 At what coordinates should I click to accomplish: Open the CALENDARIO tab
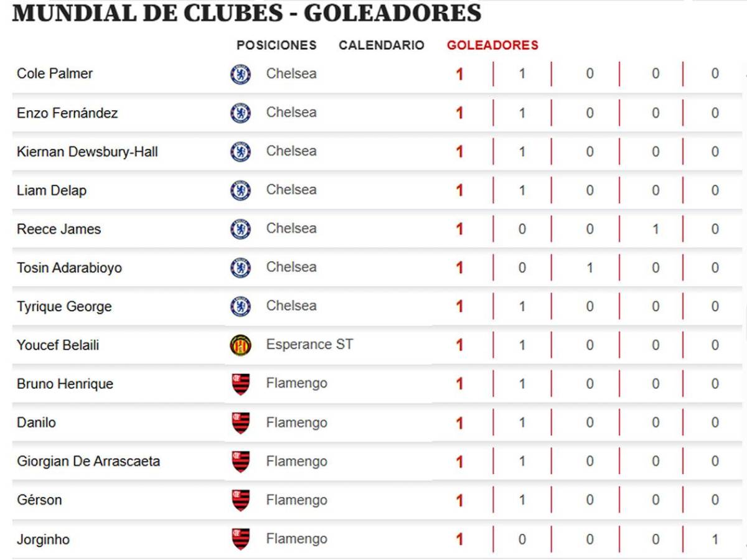pyautogui.click(x=381, y=45)
